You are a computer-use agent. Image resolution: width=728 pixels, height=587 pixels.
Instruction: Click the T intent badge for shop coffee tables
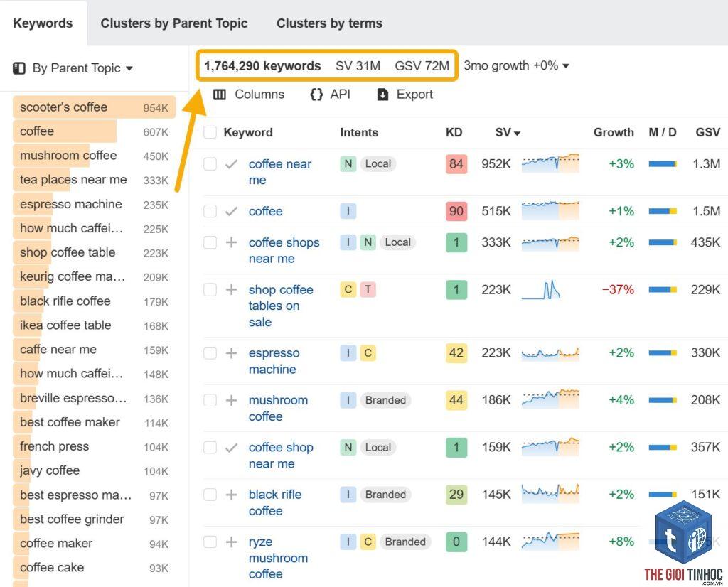point(368,289)
